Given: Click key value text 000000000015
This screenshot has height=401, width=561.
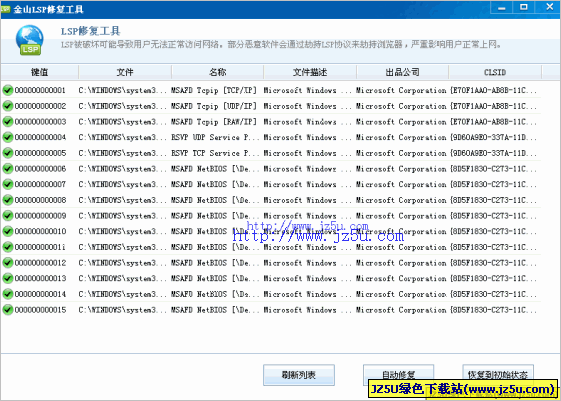Looking at the screenshot, I should pos(40,310).
